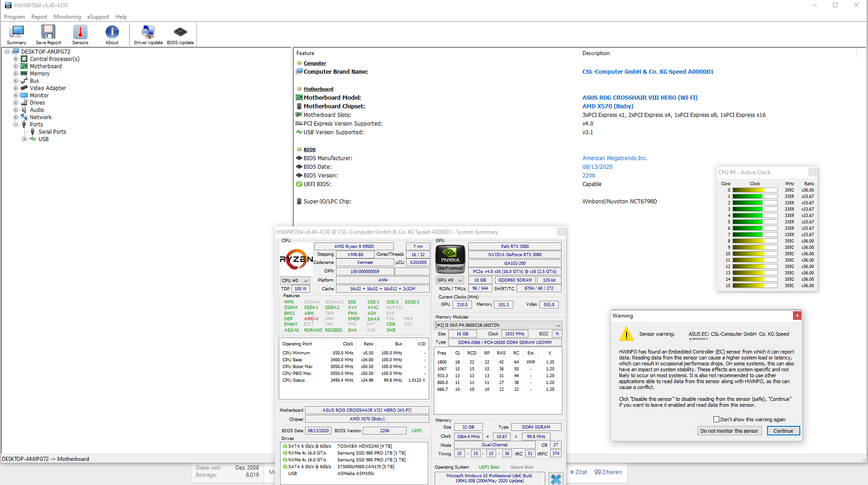The image size is (868, 485).
Task: Select the Video Adapter tree icon
Action: [x=24, y=88]
